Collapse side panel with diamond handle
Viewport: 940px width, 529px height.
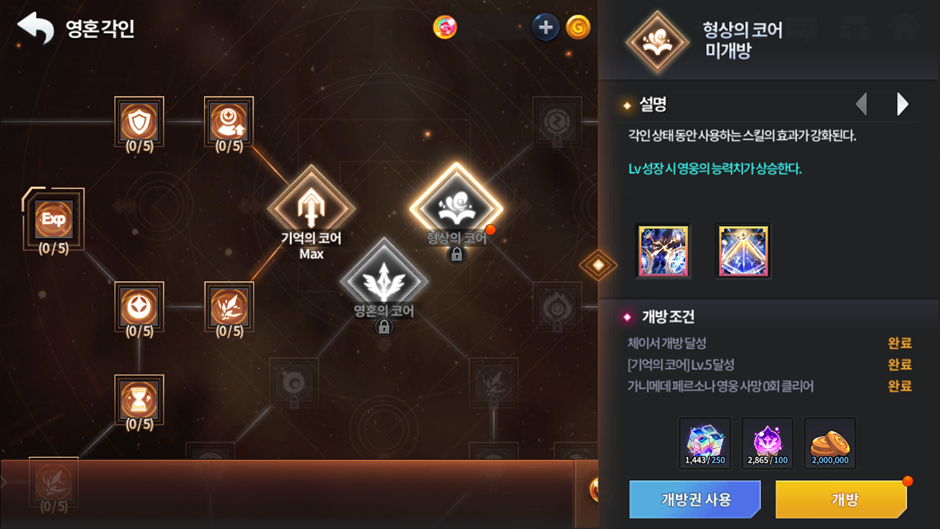point(598,264)
